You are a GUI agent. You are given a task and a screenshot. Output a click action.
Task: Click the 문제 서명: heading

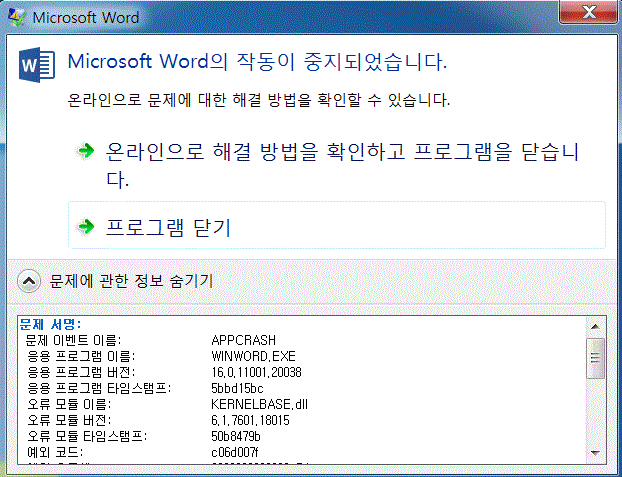pyautogui.click(x=50, y=324)
